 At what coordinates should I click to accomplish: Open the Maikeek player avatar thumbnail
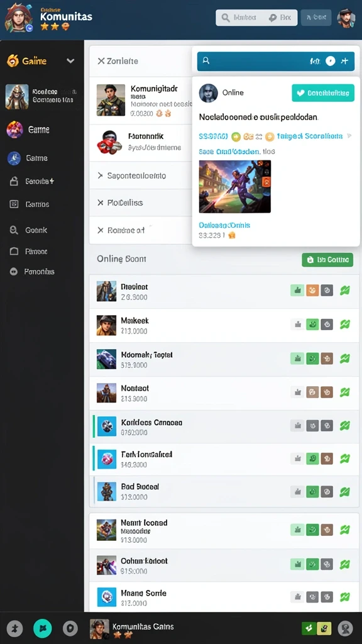coord(106,325)
